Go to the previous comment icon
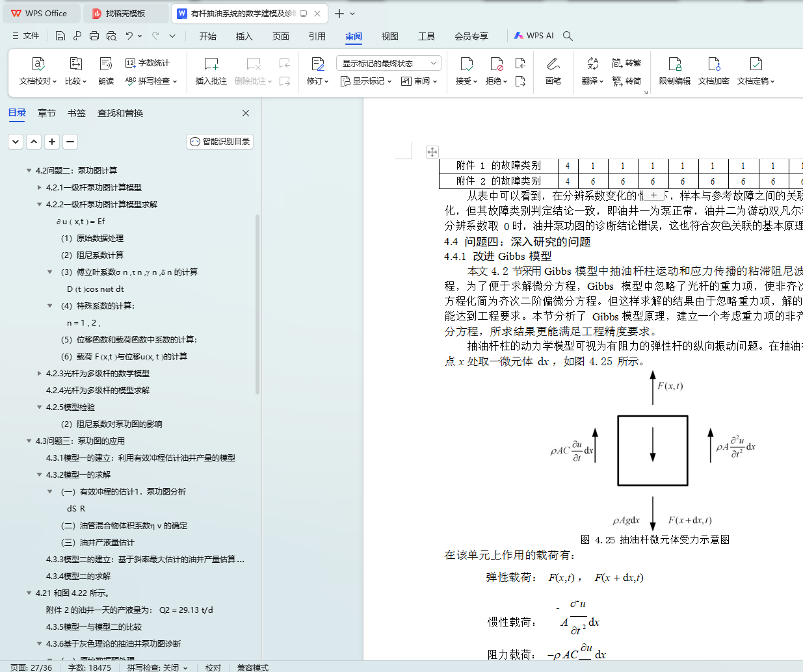The width and height of the screenshot is (803, 672). click(x=285, y=63)
